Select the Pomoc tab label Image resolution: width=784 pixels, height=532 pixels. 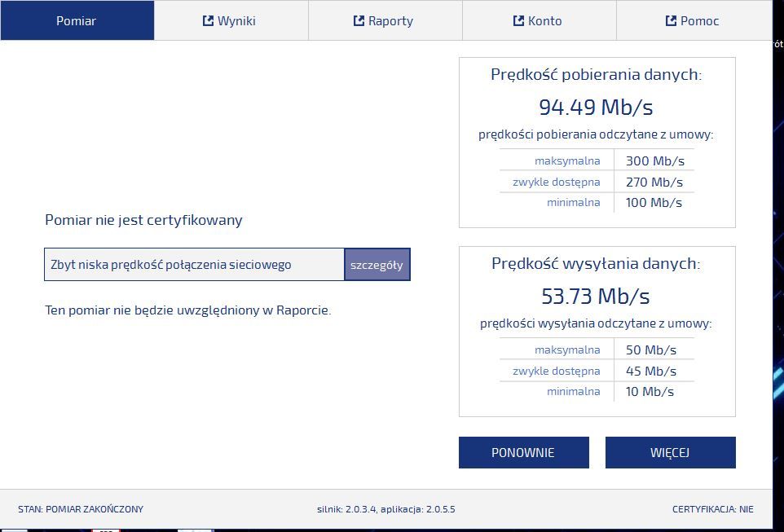click(x=699, y=21)
